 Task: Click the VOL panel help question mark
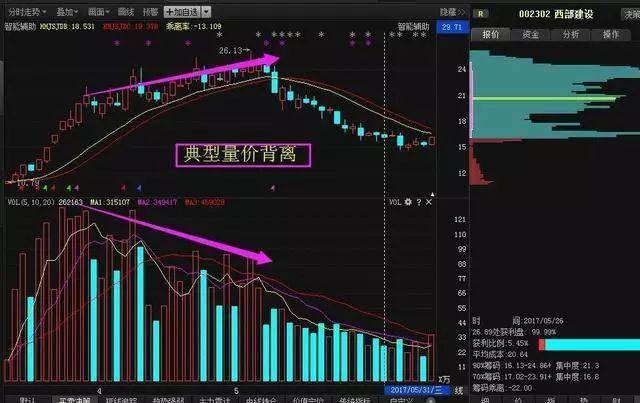(419, 202)
